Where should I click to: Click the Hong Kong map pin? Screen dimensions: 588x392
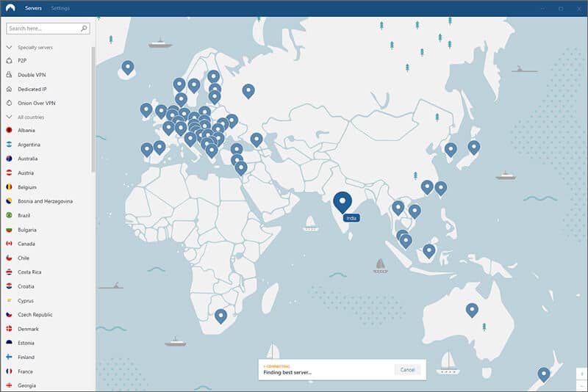427,187
